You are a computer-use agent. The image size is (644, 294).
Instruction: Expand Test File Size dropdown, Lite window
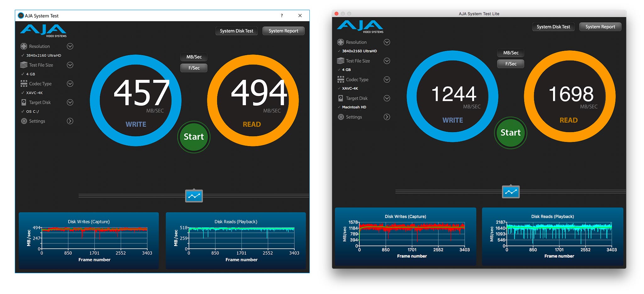[x=387, y=61]
